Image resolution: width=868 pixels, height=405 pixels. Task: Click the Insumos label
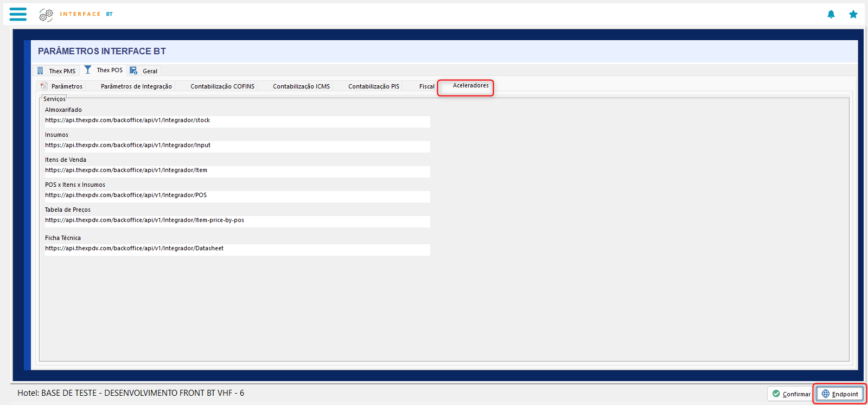(56, 135)
